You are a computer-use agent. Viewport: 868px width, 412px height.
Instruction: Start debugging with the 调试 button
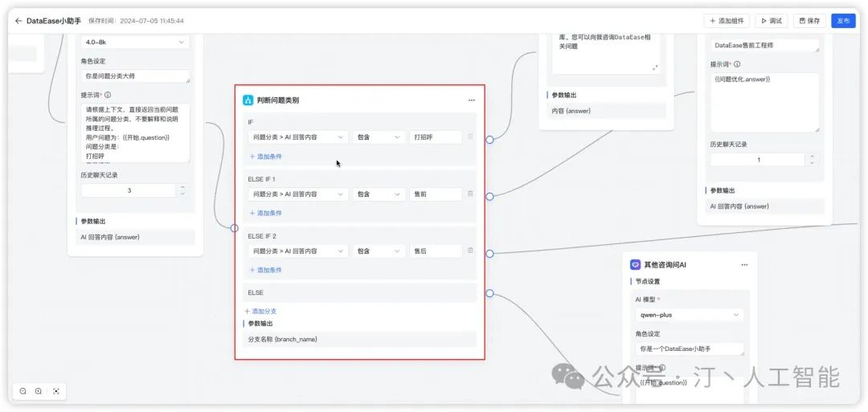tap(771, 21)
